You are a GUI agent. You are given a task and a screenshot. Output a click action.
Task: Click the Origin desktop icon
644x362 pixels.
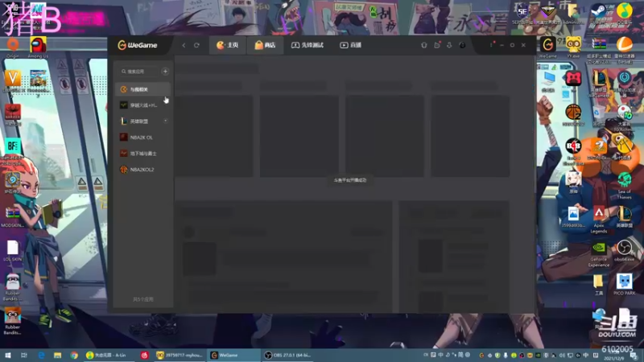pos(13,47)
